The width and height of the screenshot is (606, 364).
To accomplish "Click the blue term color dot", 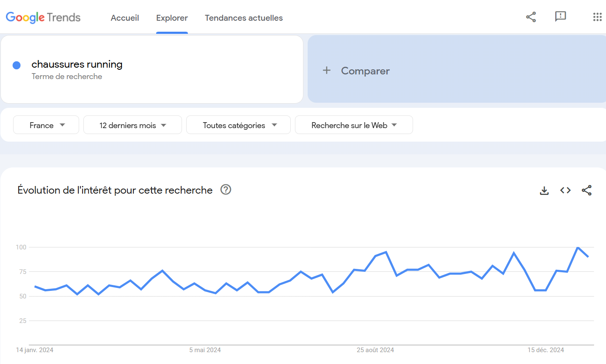I will [17, 65].
